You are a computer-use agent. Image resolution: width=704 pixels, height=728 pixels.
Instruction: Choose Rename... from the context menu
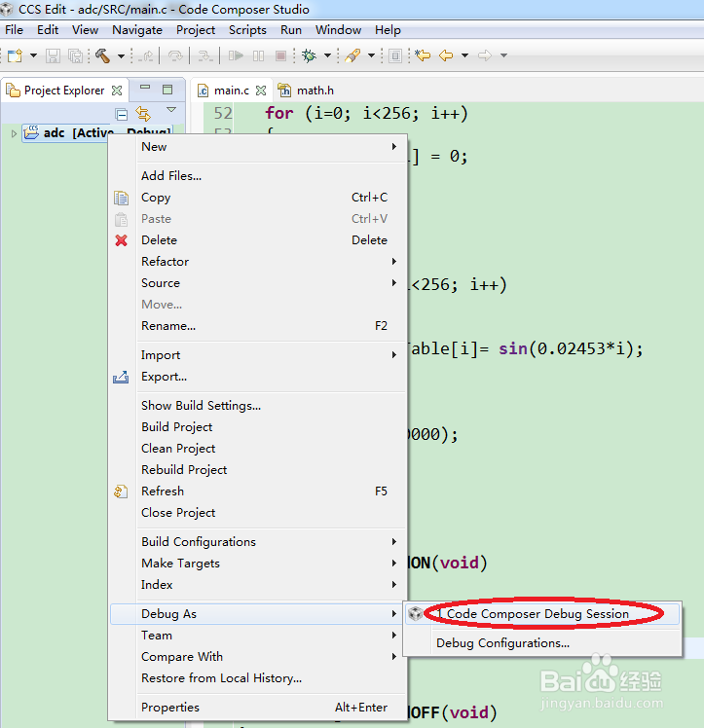(x=258, y=325)
